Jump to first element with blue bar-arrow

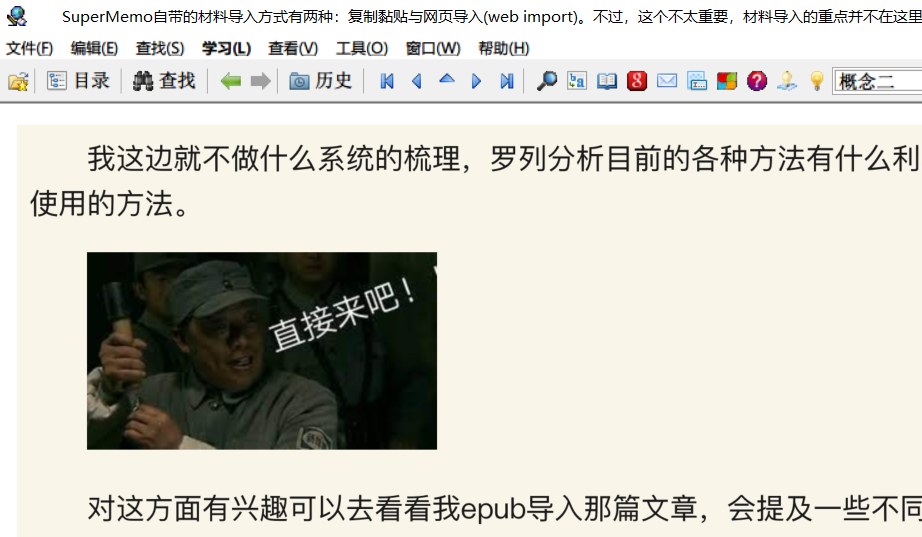point(386,81)
